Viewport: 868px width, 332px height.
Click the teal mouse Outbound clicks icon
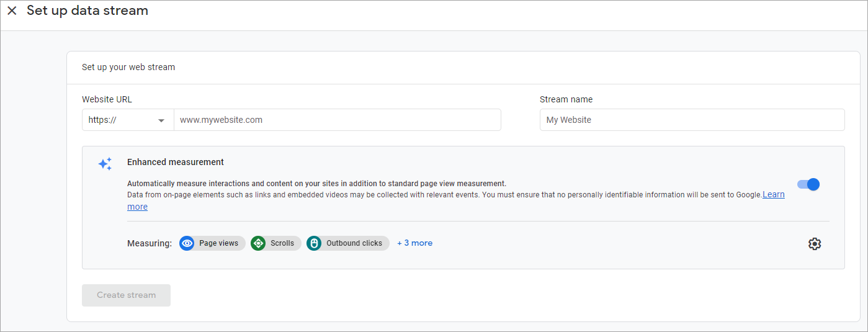pyautogui.click(x=314, y=243)
